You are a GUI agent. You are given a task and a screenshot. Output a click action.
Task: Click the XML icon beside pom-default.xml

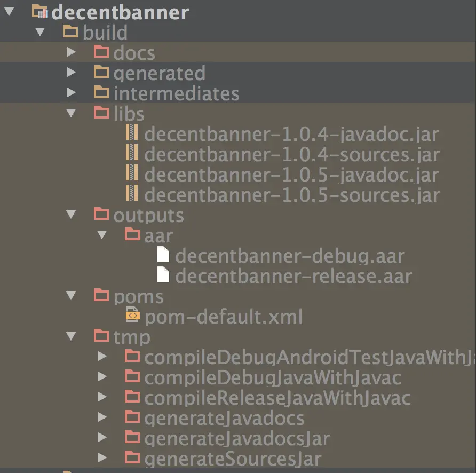pyautogui.click(x=132, y=316)
